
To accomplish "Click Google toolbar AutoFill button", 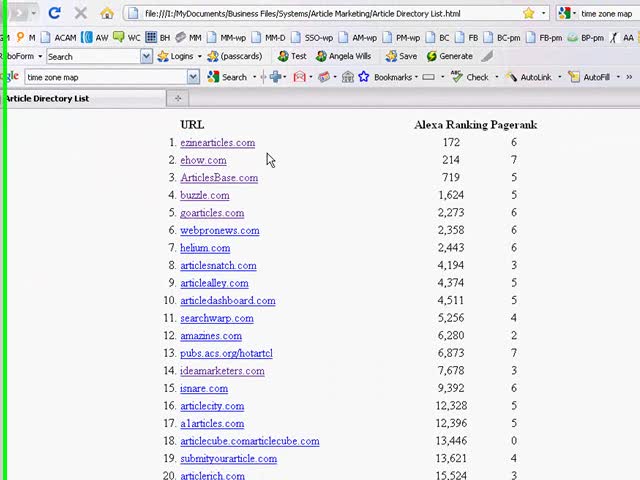I will (589, 77).
